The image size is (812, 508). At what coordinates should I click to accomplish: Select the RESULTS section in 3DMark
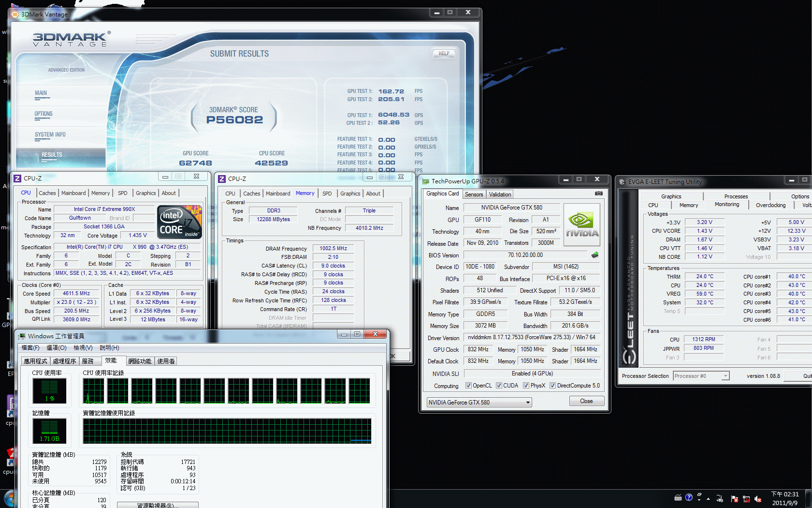point(52,155)
